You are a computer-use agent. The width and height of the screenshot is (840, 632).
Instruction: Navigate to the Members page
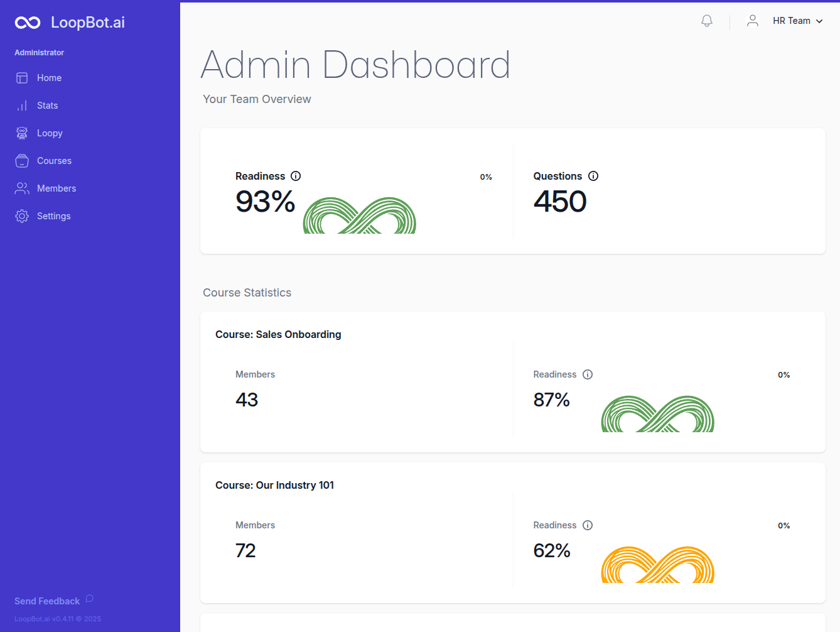[56, 188]
